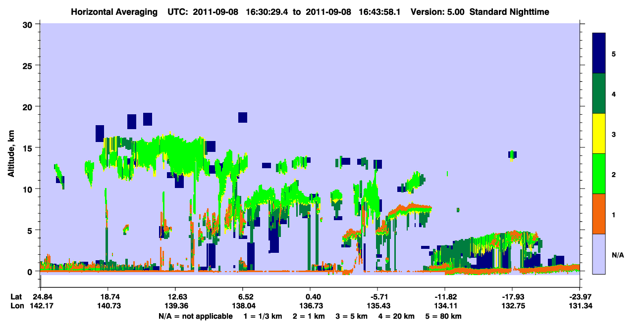Click longitude value '136.73'

point(310,306)
